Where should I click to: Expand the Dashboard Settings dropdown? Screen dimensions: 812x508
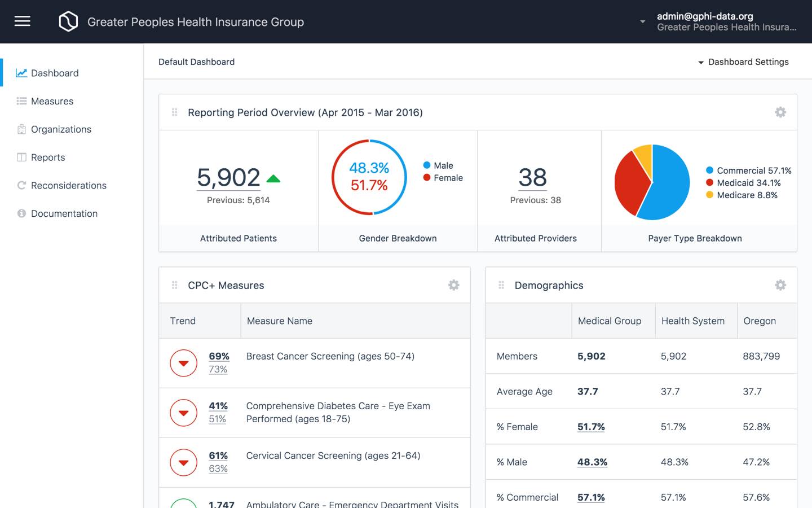click(743, 62)
